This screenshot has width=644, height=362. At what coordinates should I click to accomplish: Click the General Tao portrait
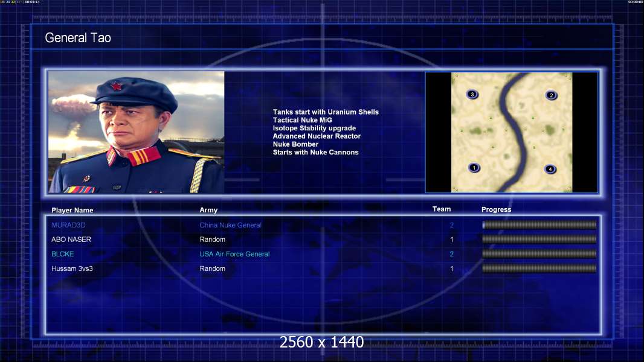click(137, 132)
